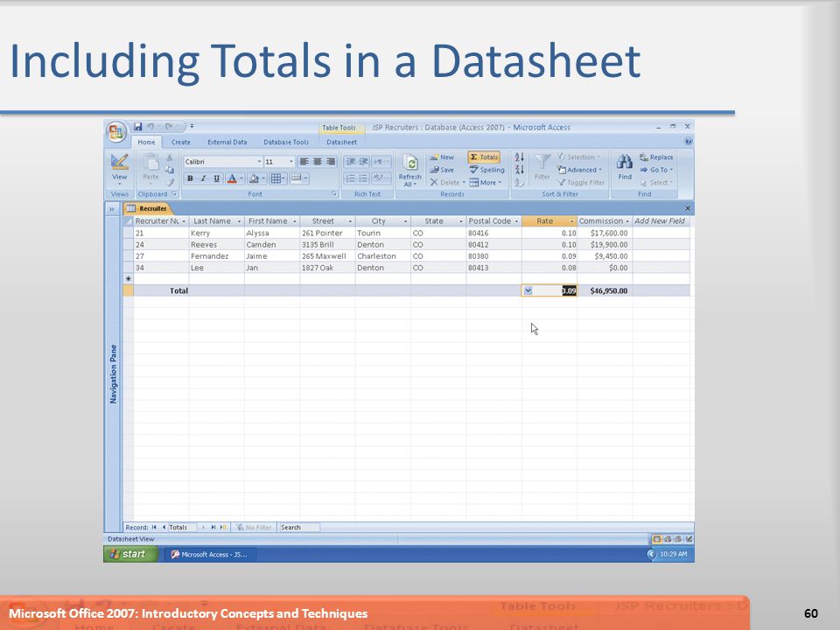Screen dimensions: 840x630
Task: Open the View button in Views group
Action: (x=120, y=168)
